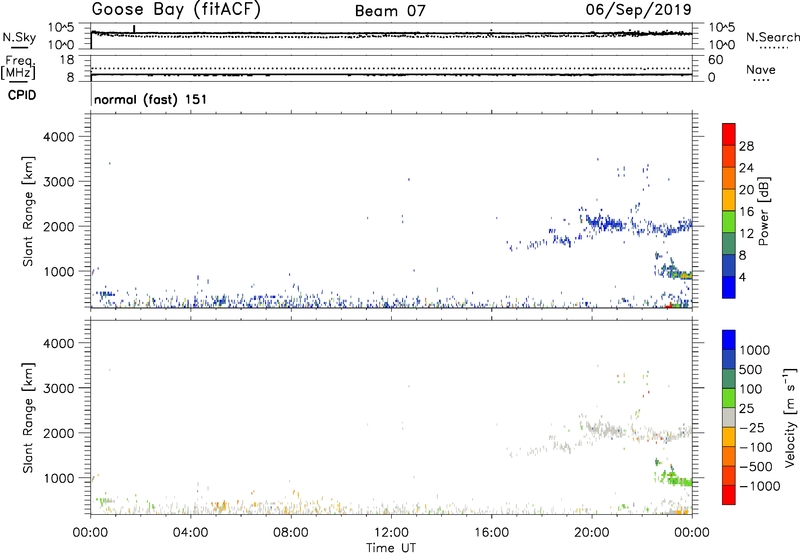The width and height of the screenshot is (800, 554).
Task: Click Velocity colorbar segment between -500 and -100
Action: (x=729, y=456)
